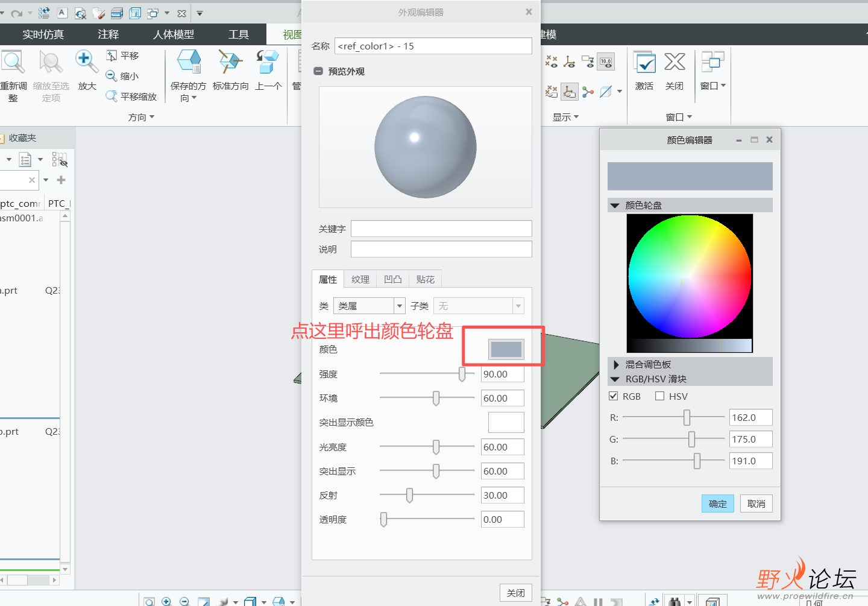
Task: Expand the 方向 group dropdown
Action: point(142,117)
